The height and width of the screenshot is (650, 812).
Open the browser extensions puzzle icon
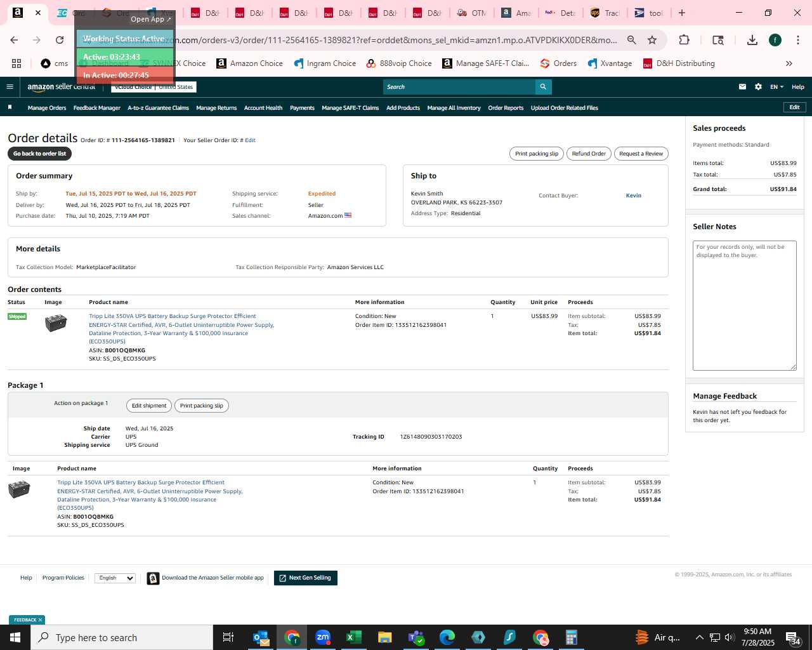click(684, 40)
